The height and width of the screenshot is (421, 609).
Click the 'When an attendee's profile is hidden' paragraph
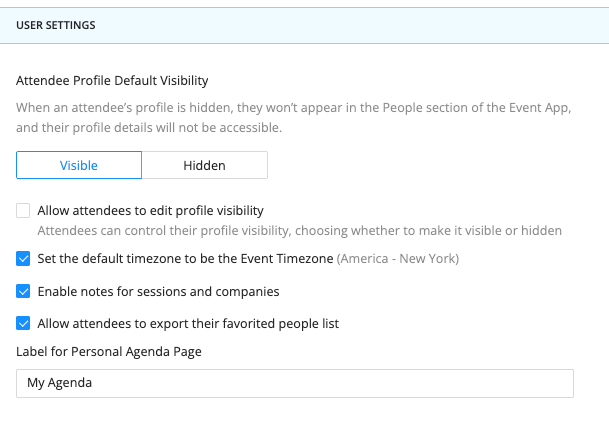point(294,117)
